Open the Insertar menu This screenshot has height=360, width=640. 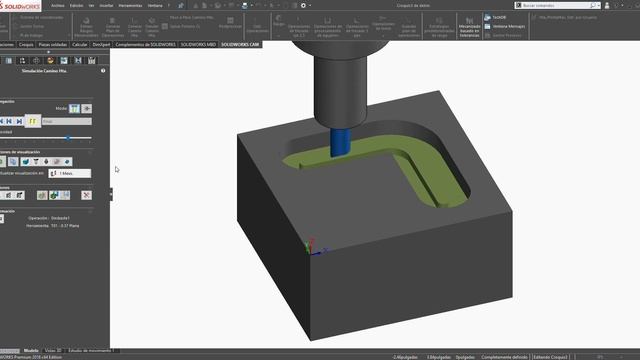tap(106, 6)
